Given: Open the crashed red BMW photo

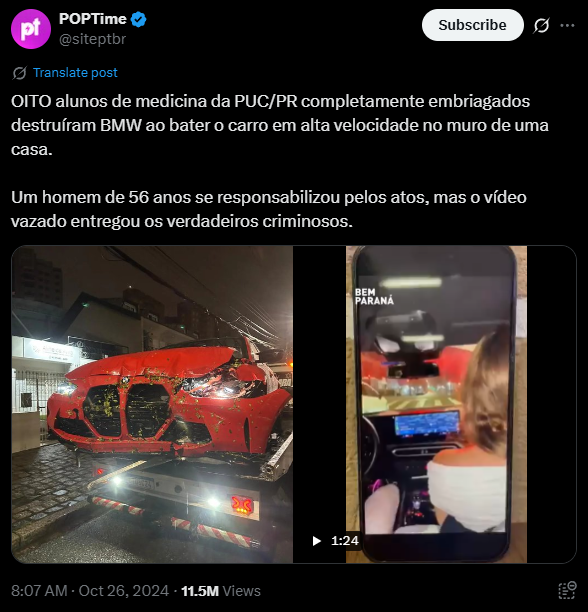Looking at the screenshot, I should [152, 404].
